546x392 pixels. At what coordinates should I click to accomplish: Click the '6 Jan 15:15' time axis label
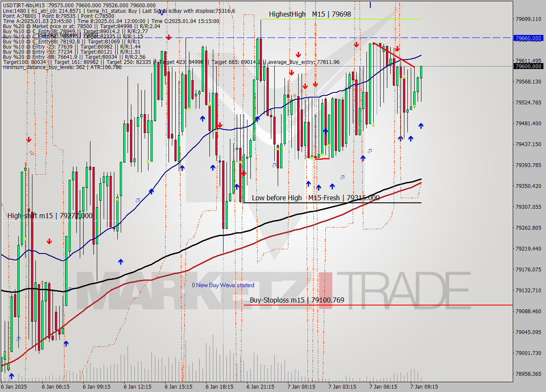178,387
